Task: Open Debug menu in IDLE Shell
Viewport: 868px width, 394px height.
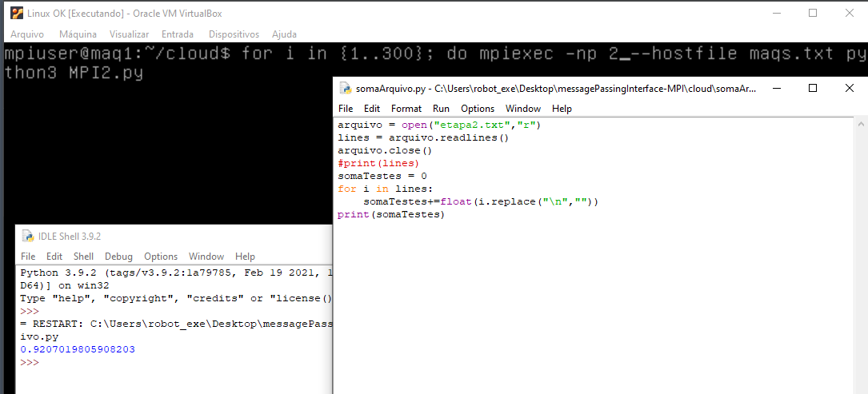Action: click(119, 257)
